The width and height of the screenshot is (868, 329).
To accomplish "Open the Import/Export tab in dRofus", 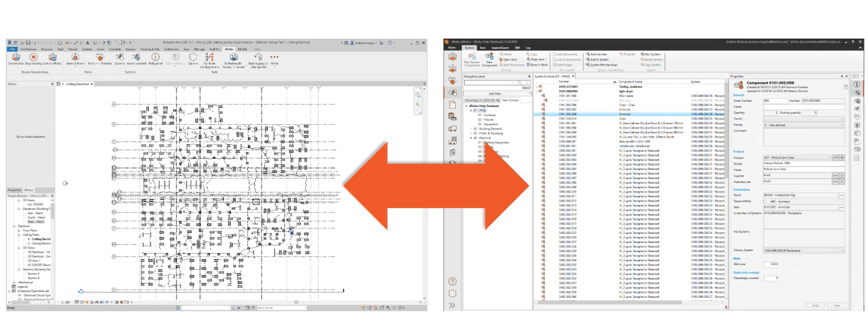I will pyautogui.click(x=500, y=48).
